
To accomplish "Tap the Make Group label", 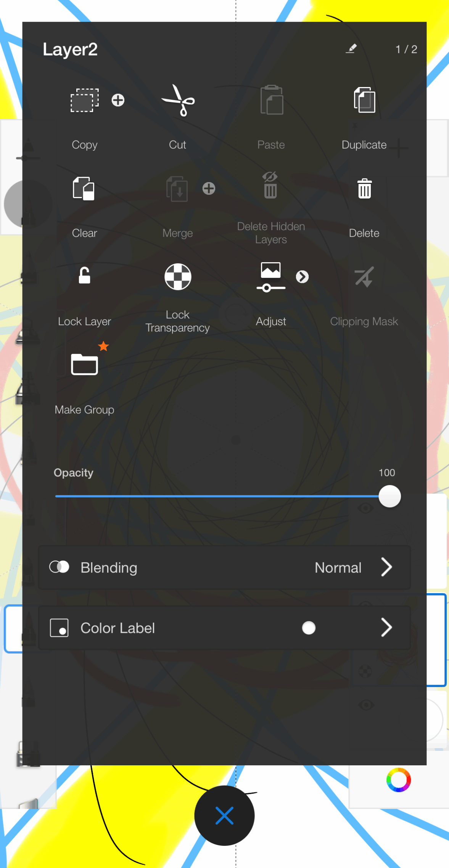I will 84,410.
